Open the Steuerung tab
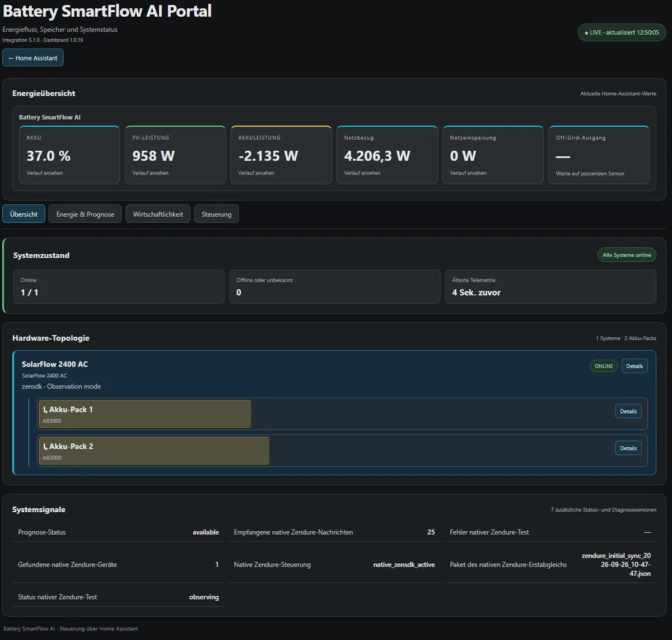The image size is (672, 640). (x=216, y=214)
